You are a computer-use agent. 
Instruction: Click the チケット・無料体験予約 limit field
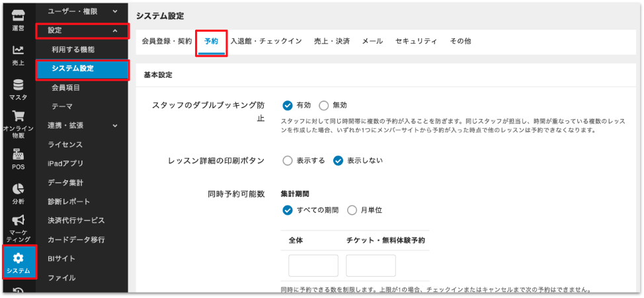pos(371,266)
